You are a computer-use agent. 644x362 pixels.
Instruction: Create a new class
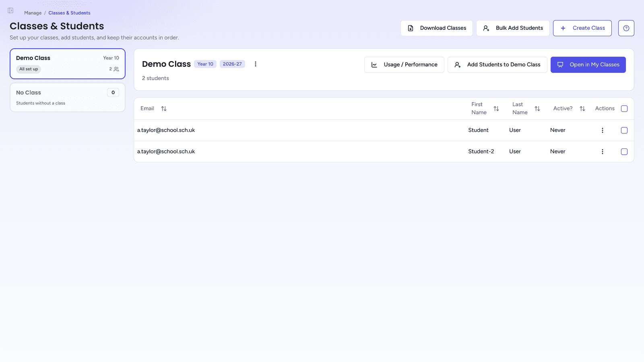click(582, 28)
